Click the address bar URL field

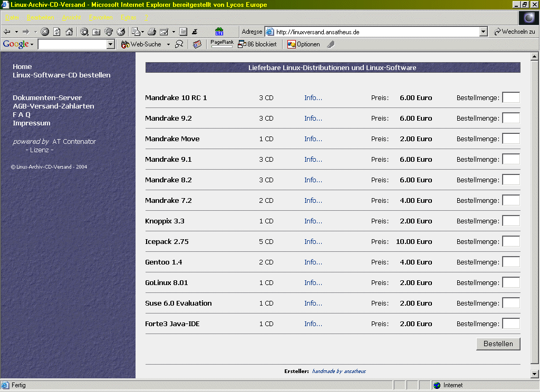click(x=377, y=32)
